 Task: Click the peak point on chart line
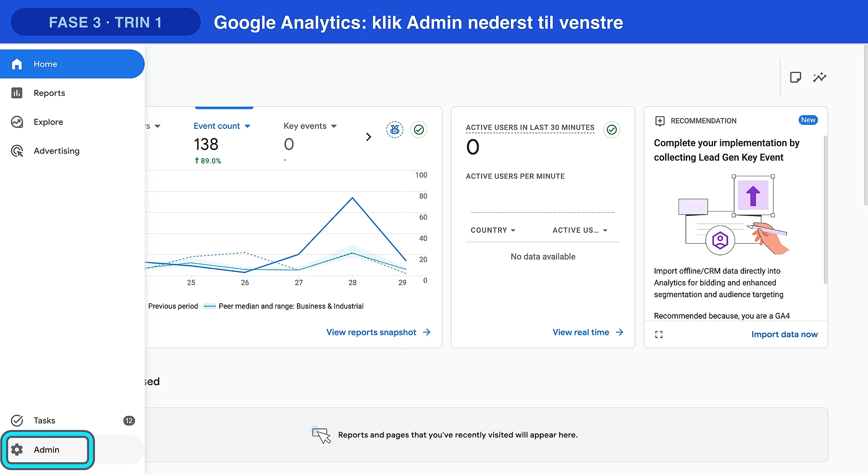[x=353, y=198]
